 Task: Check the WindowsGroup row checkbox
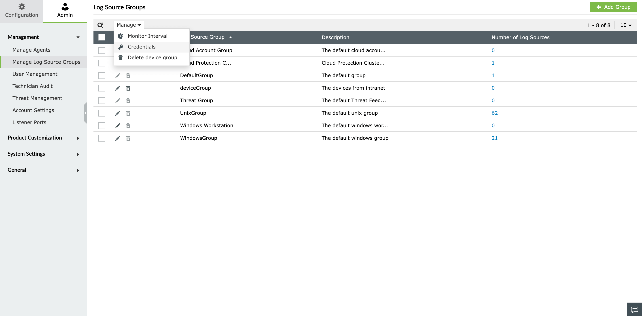(x=102, y=138)
